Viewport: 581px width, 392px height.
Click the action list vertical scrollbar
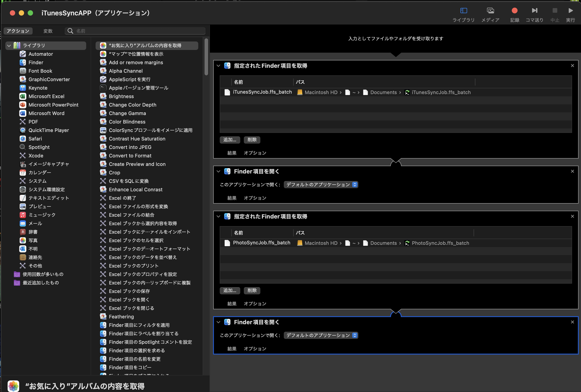[206, 57]
